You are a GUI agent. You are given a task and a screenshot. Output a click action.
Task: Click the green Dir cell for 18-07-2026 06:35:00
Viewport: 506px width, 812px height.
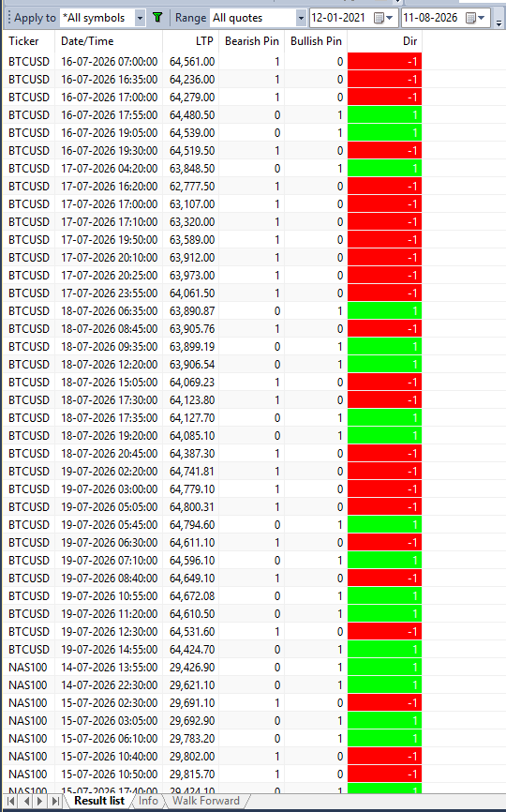(384, 310)
